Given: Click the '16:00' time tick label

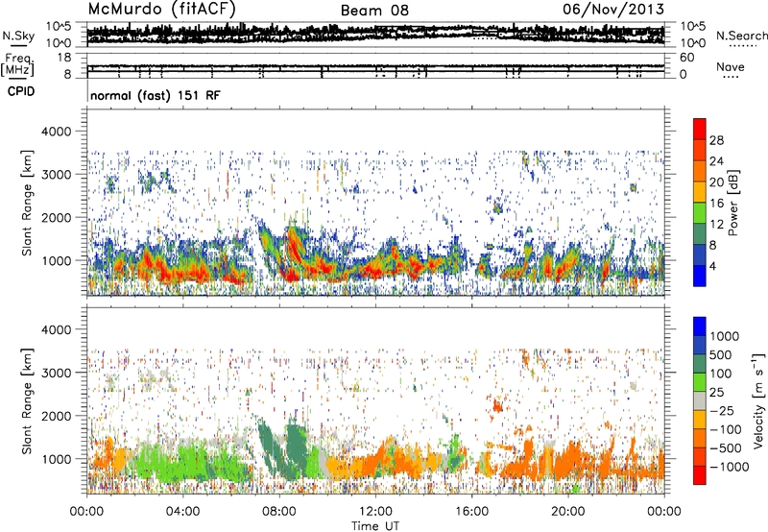Looking at the screenshot, I should pos(471,512).
